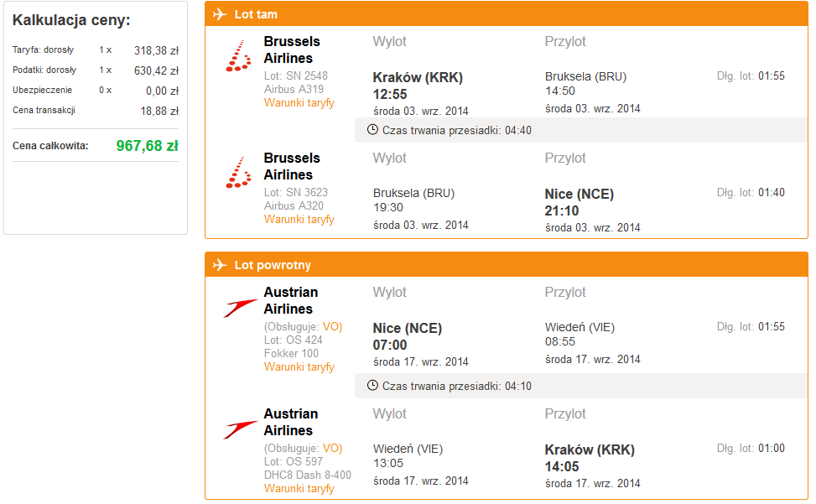Open Warunki taryfy for flight OS 424

point(299,367)
